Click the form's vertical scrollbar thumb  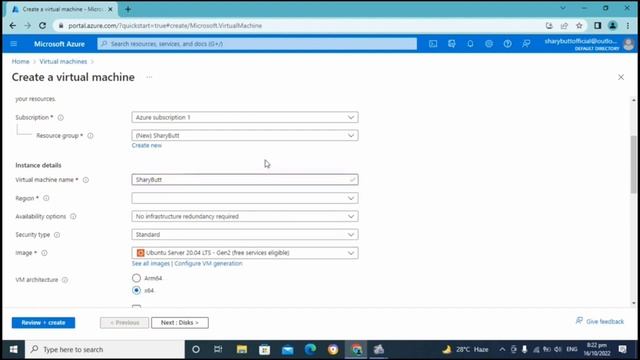[633, 164]
